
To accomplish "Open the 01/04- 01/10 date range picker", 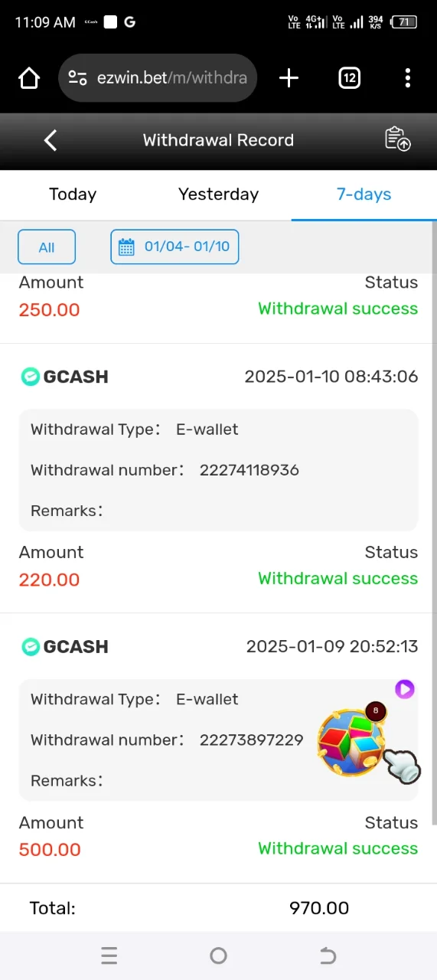I will [174, 247].
